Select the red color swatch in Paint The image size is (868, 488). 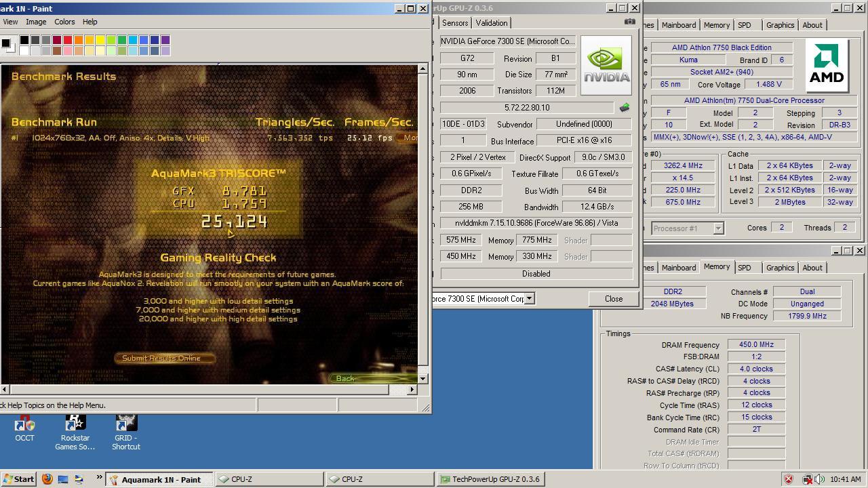click(x=68, y=40)
